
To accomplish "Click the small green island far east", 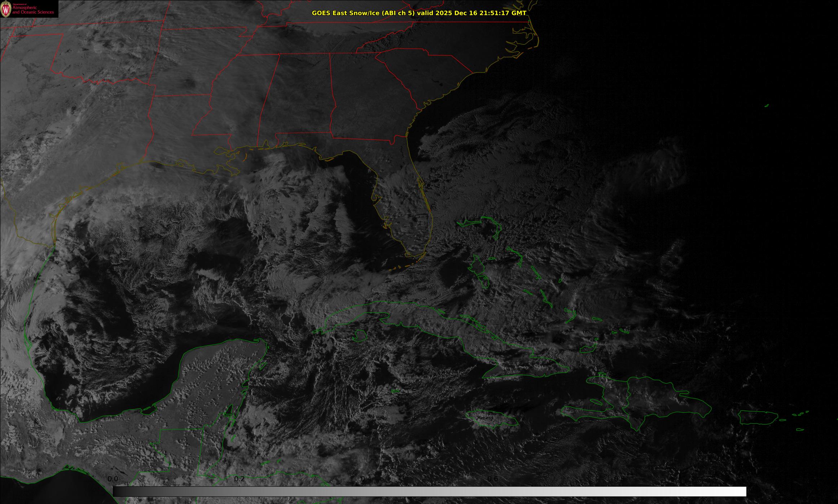I will (767, 106).
